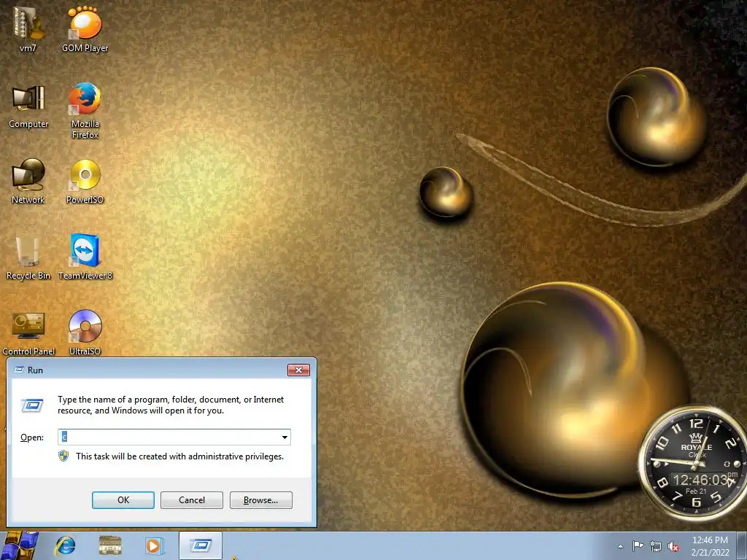Click the large Run icon beside the description
747x560 pixels.
[32, 405]
